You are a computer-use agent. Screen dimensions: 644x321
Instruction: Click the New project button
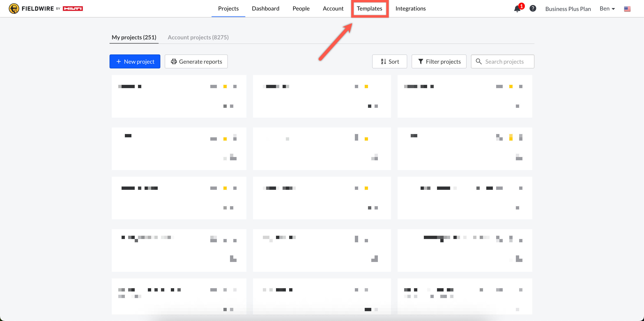click(135, 61)
